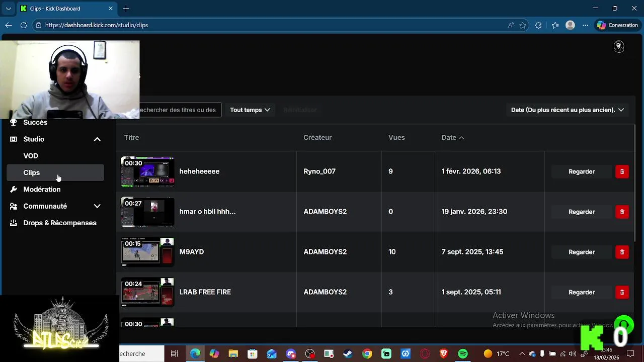Open Steam from the taskbar
This screenshot has height=362, width=644.
348,354
